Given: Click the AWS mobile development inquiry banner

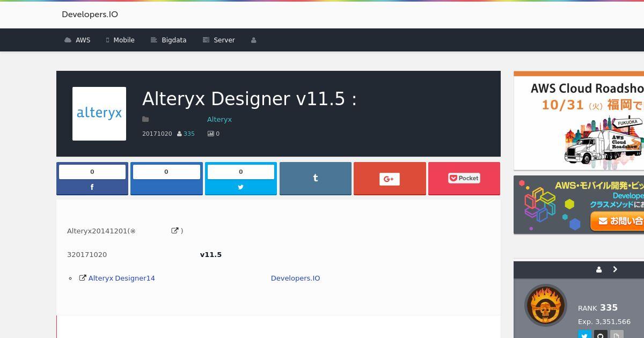Looking at the screenshot, I should tap(579, 205).
